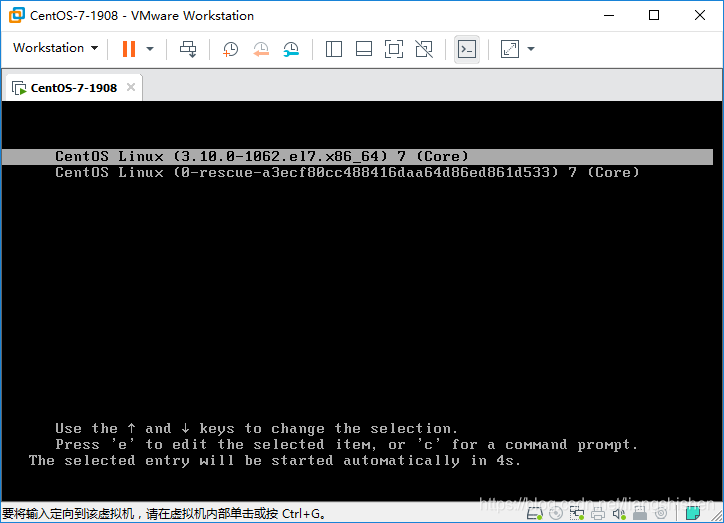Click the grayed disc device icon beside the USB icon

[x=661, y=513]
